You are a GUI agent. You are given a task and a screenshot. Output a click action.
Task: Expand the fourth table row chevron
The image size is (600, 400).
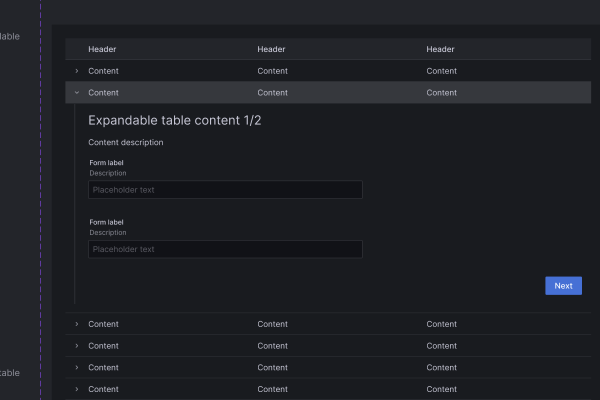click(77, 346)
